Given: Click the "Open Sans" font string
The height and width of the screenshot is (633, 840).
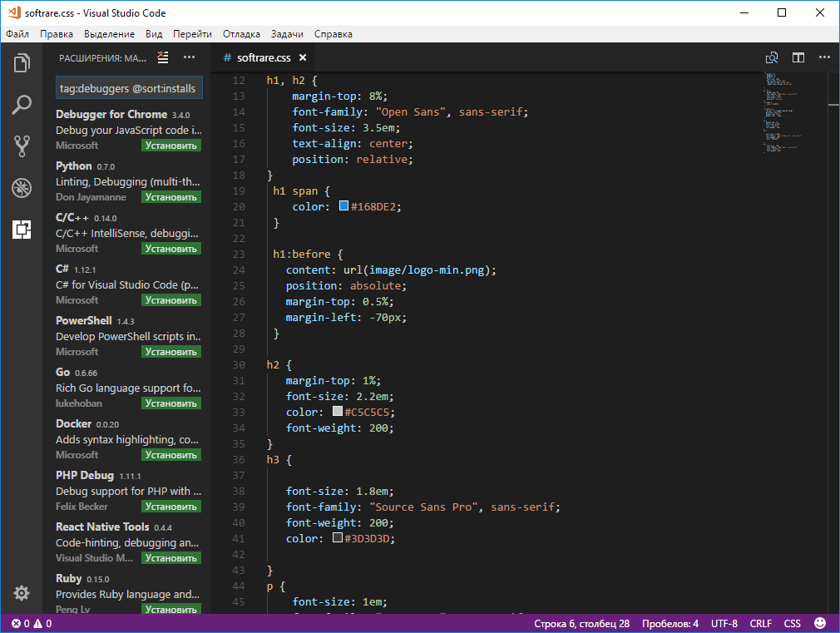Looking at the screenshot, I should 410,112.
